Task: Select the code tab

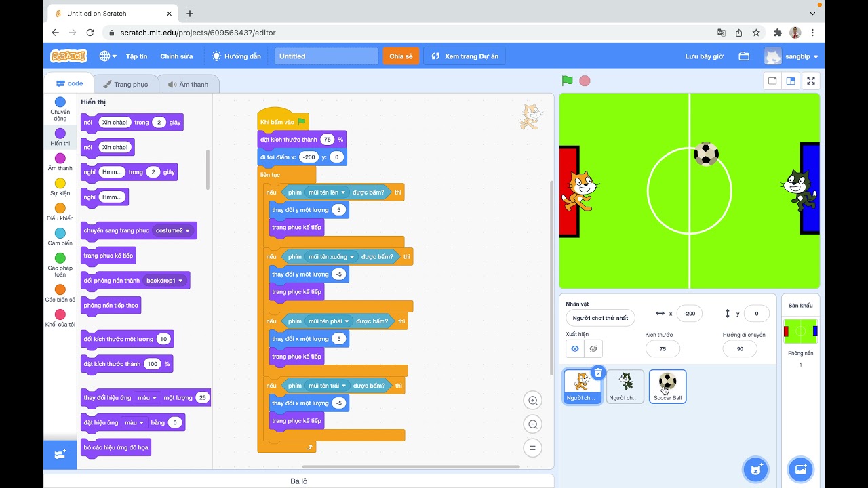Action: point(69,83)
